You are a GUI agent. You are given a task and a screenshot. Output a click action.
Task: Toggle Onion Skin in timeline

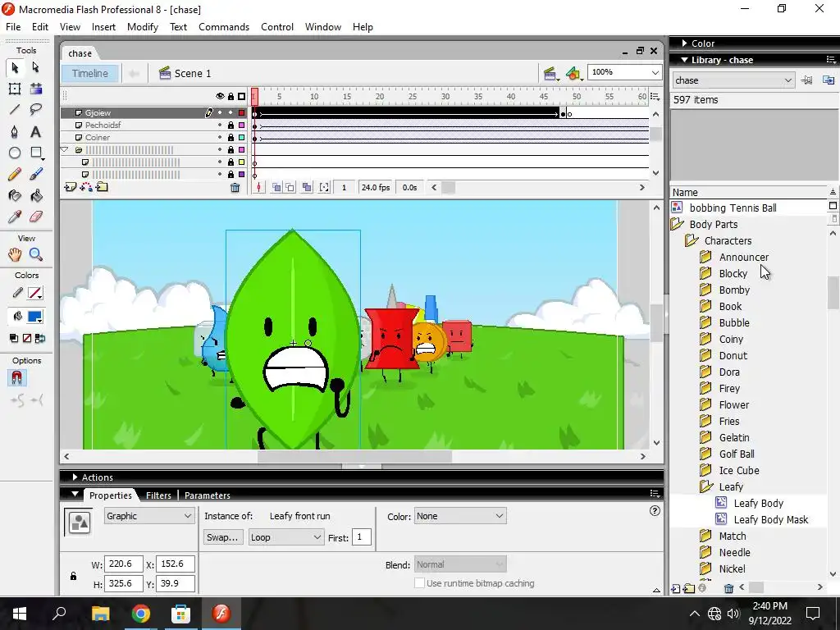coord(276,188)
